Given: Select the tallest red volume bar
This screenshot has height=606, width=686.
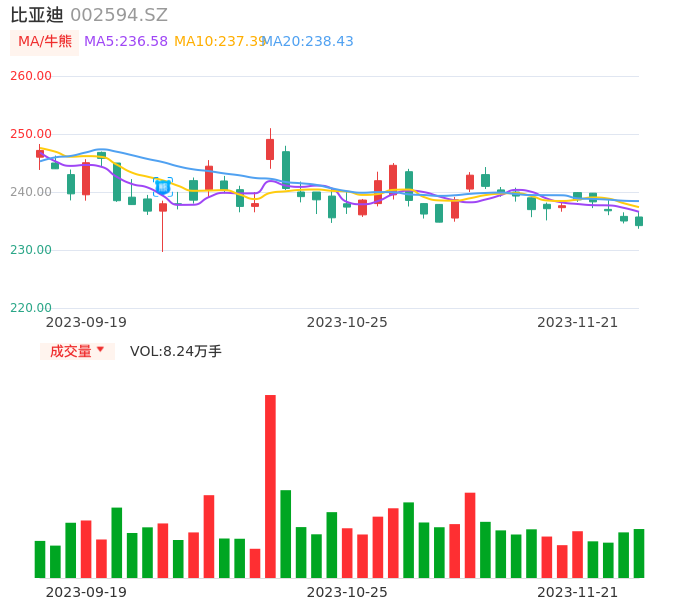Looking at the screenshot, I should [270, 486].
